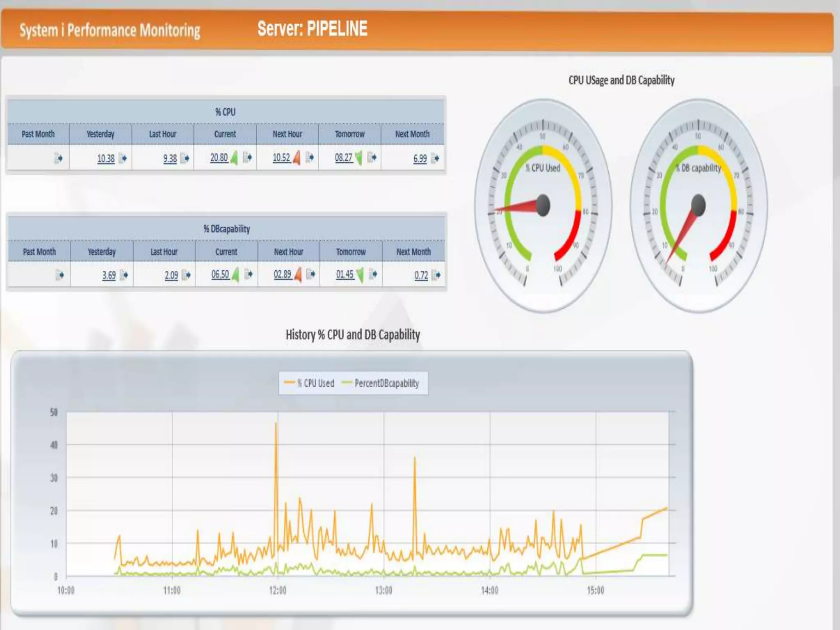
Task: Click drill-down icon for DBcapability Past Month
Action: [x=59, y=275]
